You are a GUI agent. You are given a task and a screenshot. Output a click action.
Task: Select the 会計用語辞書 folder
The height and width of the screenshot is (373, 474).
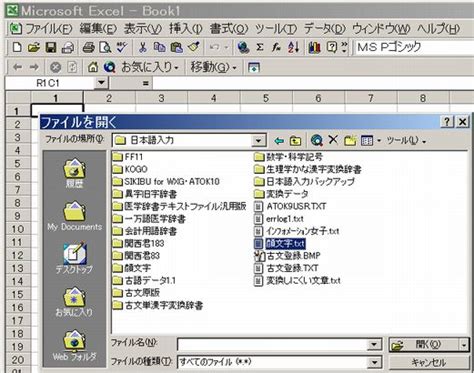pyautogui.click(x=144, y=231)
